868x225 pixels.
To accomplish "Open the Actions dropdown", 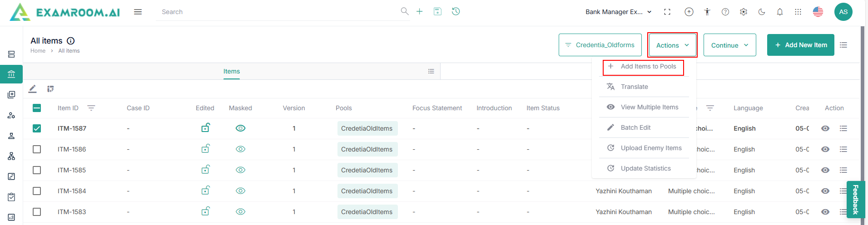I will click(x=672, y=45).
